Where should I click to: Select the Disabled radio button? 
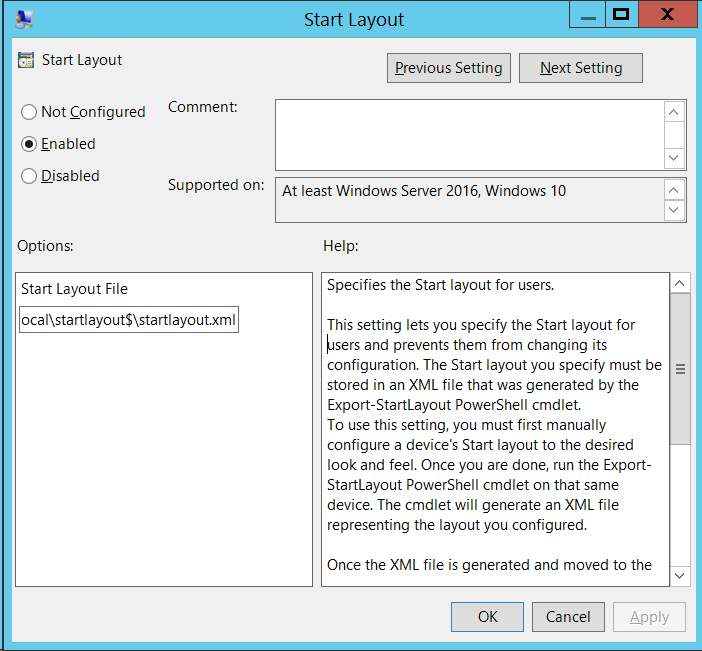coord(29,176)
